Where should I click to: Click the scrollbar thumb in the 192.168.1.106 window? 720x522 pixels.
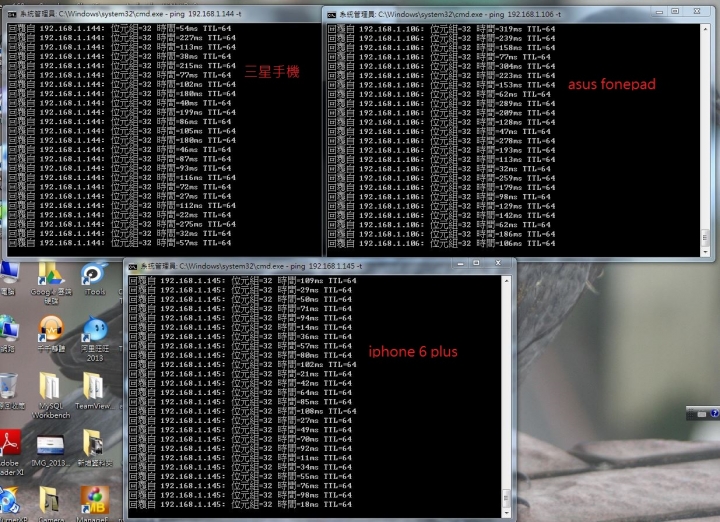click(x=705, y=237)
